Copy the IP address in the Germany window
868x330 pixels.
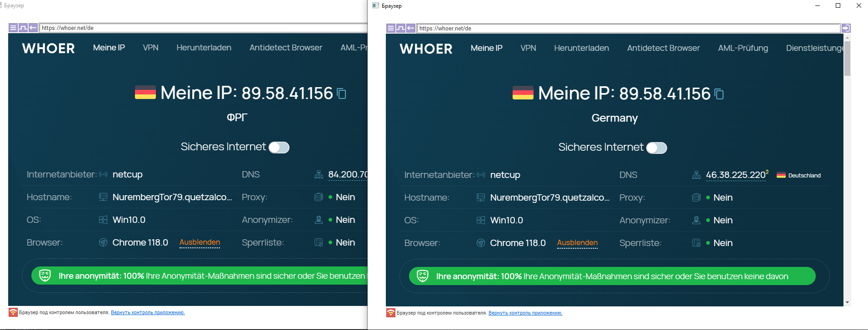tap(719, 94)
